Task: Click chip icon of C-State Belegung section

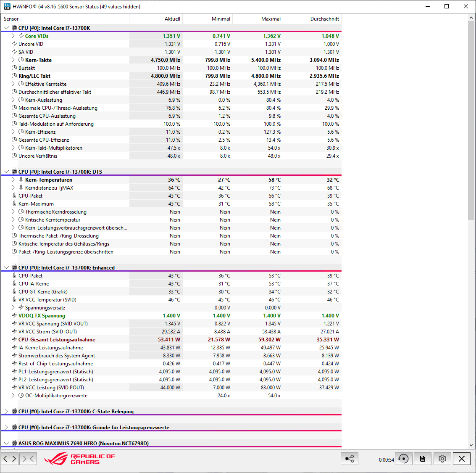Action: pyautogui.click(x=14, y=411)
